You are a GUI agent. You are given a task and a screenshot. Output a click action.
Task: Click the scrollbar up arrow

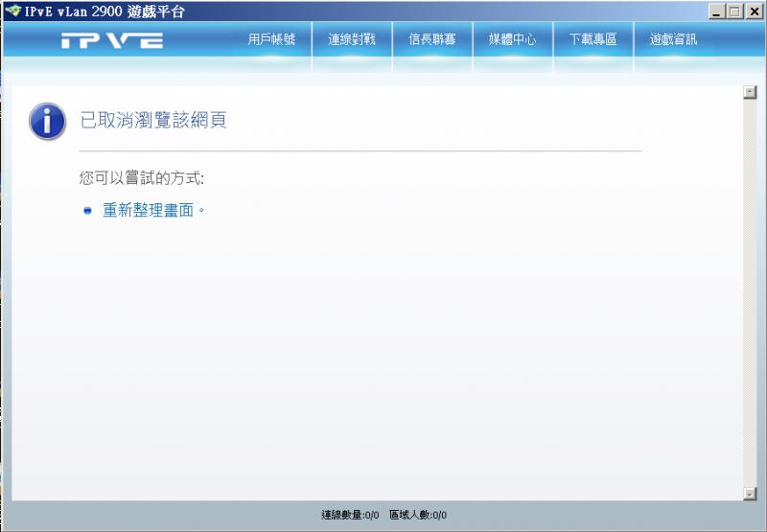750,92
